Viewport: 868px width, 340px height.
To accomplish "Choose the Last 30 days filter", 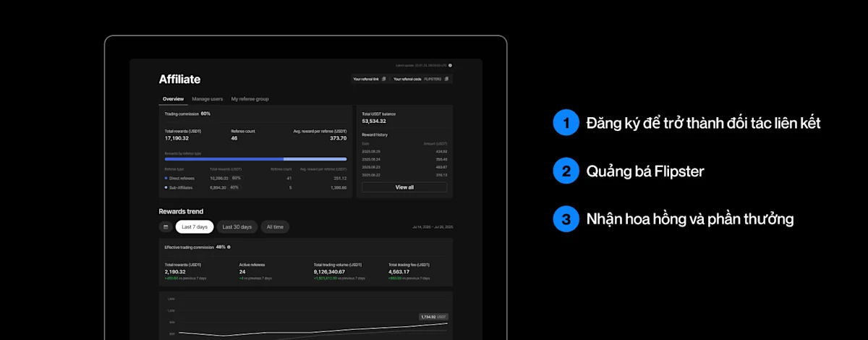I will [x=237, y=227].
